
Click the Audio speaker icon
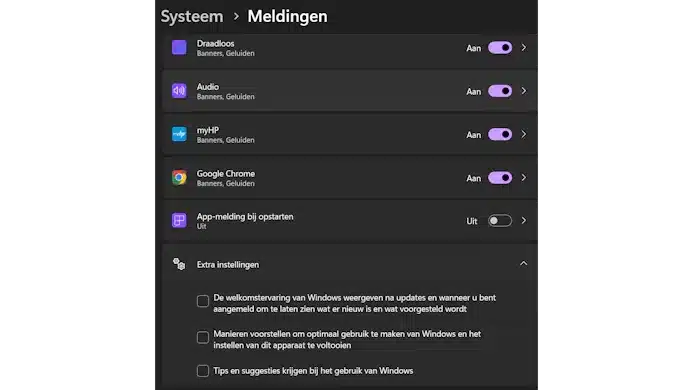click(179, 91)
